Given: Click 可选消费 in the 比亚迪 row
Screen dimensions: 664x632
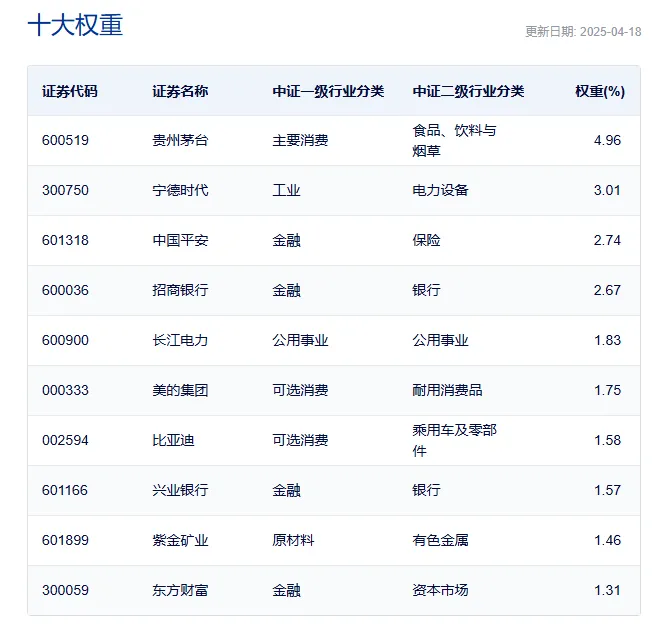Looking at the screenshot, I should tap(300, 440).
